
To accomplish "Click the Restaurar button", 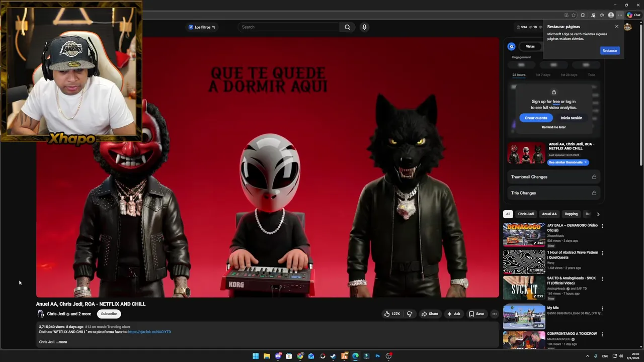I will point(610,51).
